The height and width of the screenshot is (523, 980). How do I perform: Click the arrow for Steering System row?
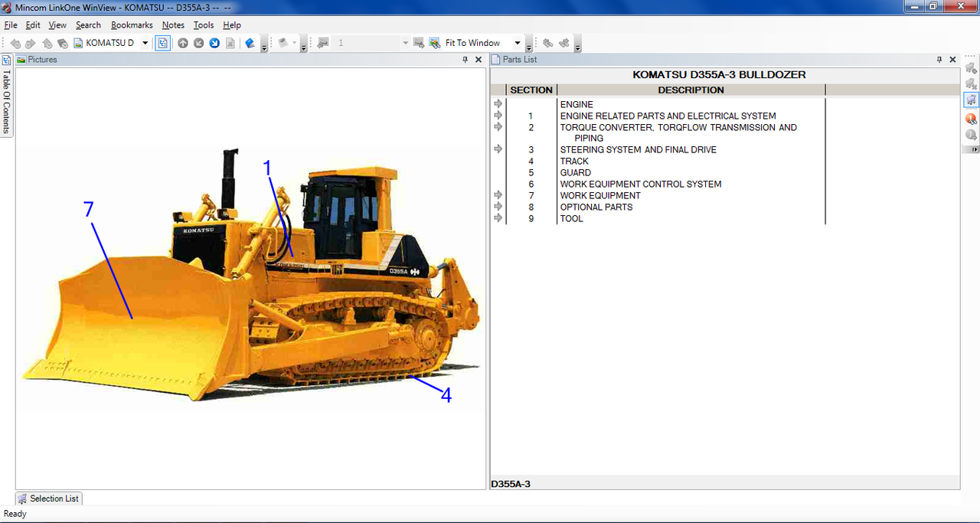pos(498,149)
